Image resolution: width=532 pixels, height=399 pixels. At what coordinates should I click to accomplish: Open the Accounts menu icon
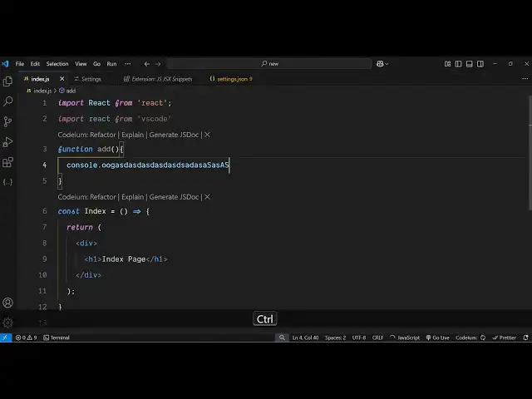click(x=7, y=303)
